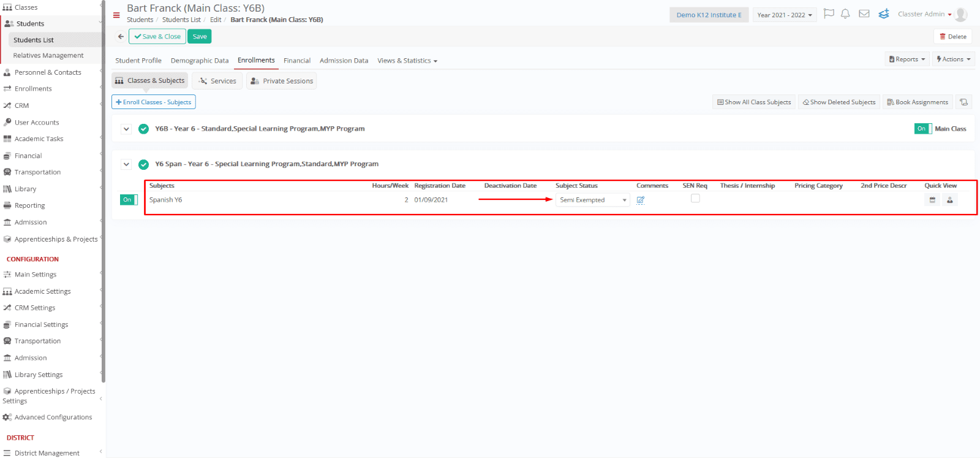Viewport: 980px width, 458px height.
Task: Collapse the Y6B class row chevron
Action: 126,129
